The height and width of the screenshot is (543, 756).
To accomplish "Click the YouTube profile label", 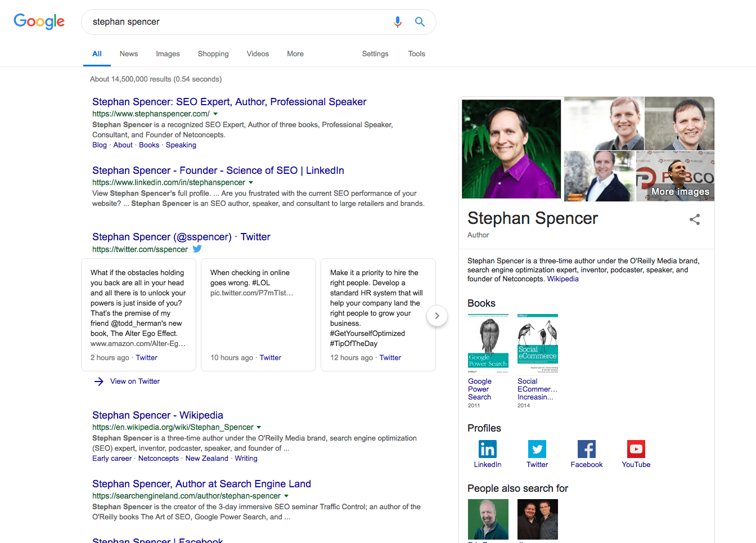I will (x=636, y=465).
